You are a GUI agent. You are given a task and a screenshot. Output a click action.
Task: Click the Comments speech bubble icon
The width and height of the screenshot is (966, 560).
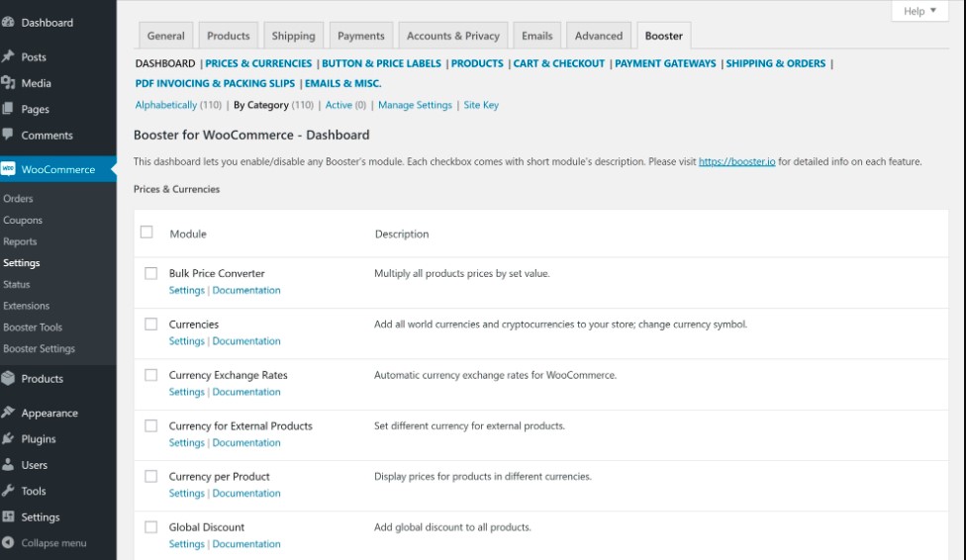point(7,135)
